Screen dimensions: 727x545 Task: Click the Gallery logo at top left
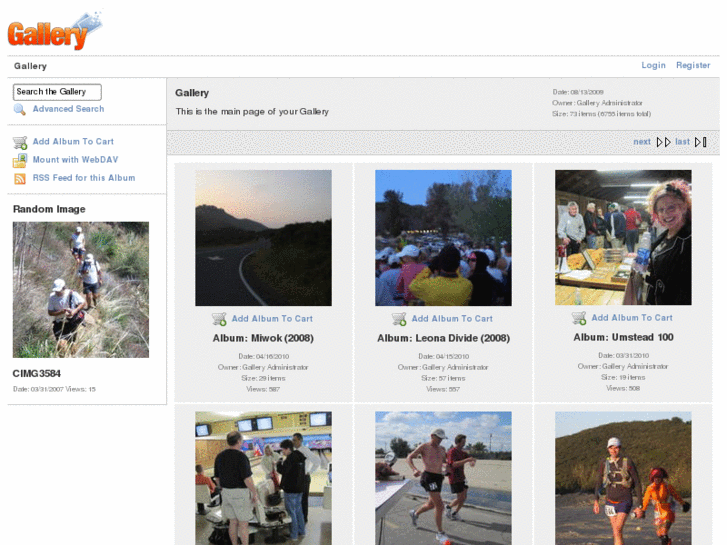pos(55,31)
